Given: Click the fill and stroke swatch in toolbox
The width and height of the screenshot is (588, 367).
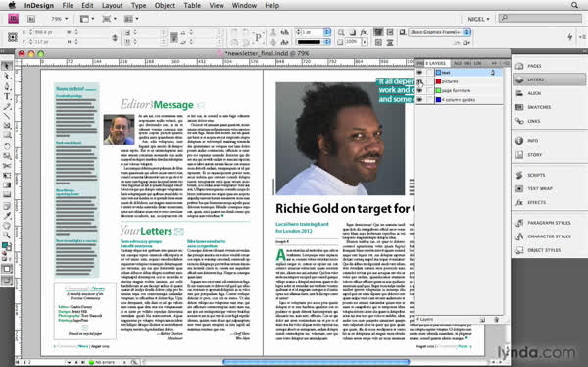Looking at the screenshot, I should pos(7,247).
